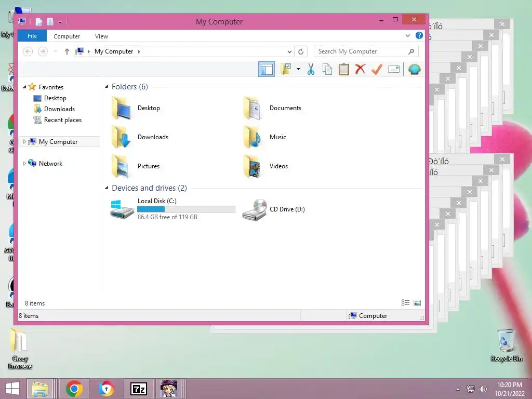Click the Copy toolbar icon

(x=327, y=69)
